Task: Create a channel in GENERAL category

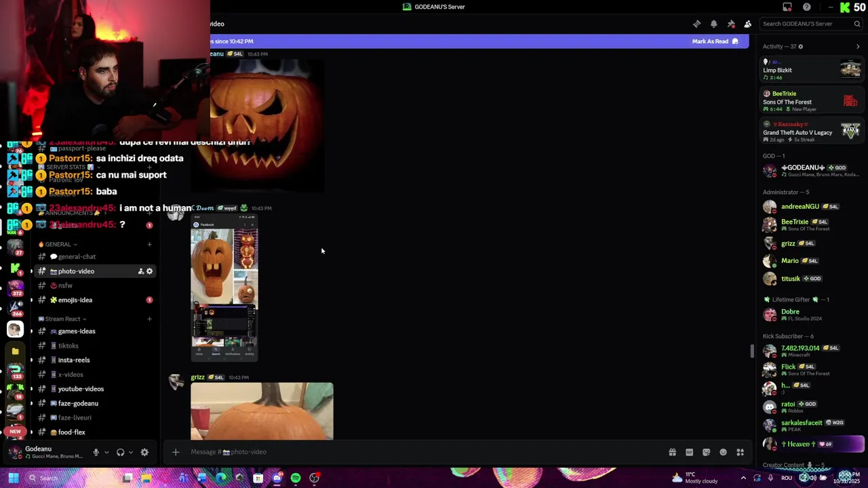Action: [149, 244]
